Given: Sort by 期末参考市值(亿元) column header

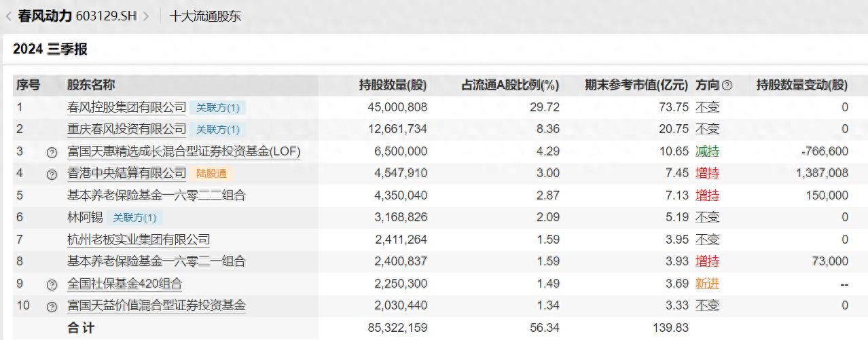Looking at the screenshot, I should [x=637, y=86].
